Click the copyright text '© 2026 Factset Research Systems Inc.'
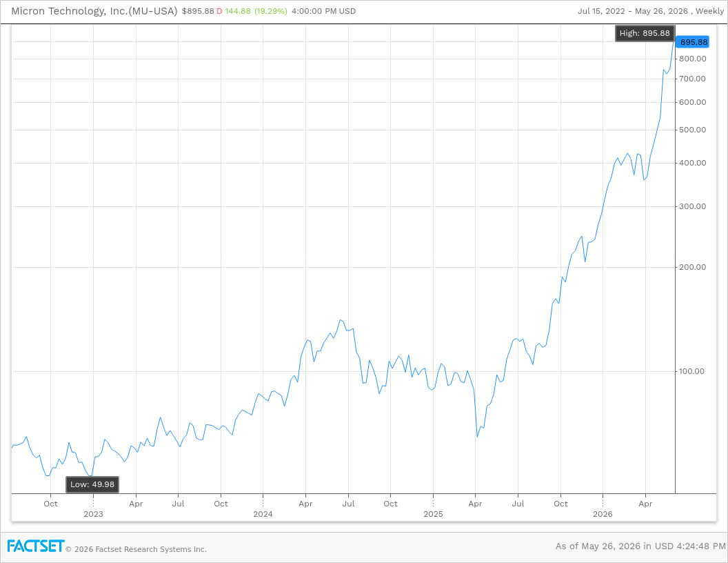The width and height of the screenshot is (728, 563). click(x=136, y=549)
